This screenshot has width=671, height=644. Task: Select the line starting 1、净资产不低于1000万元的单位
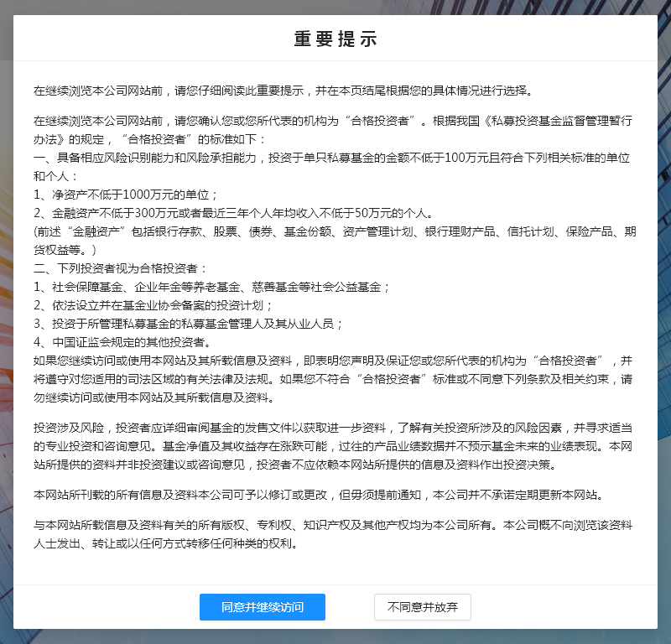126,195
